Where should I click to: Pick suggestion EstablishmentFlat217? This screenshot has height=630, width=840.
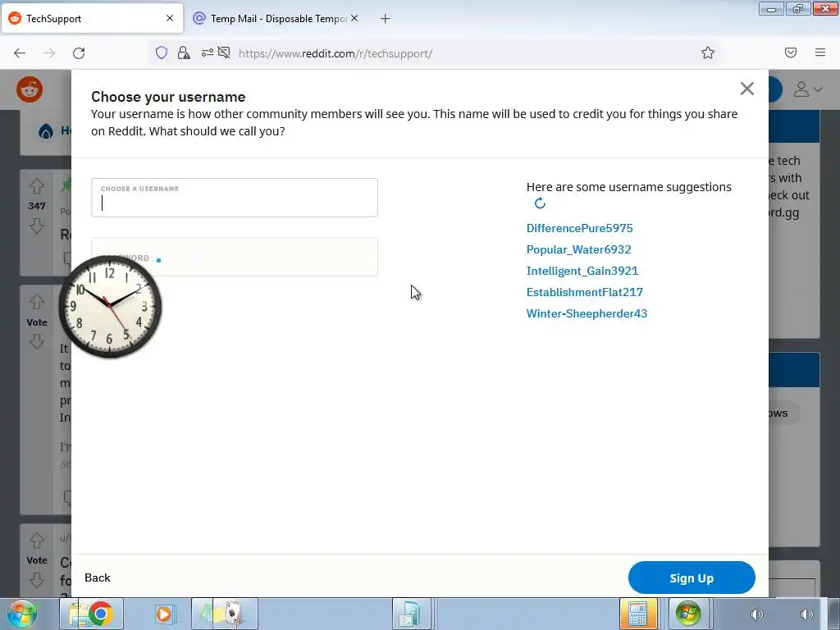point(584,293)
